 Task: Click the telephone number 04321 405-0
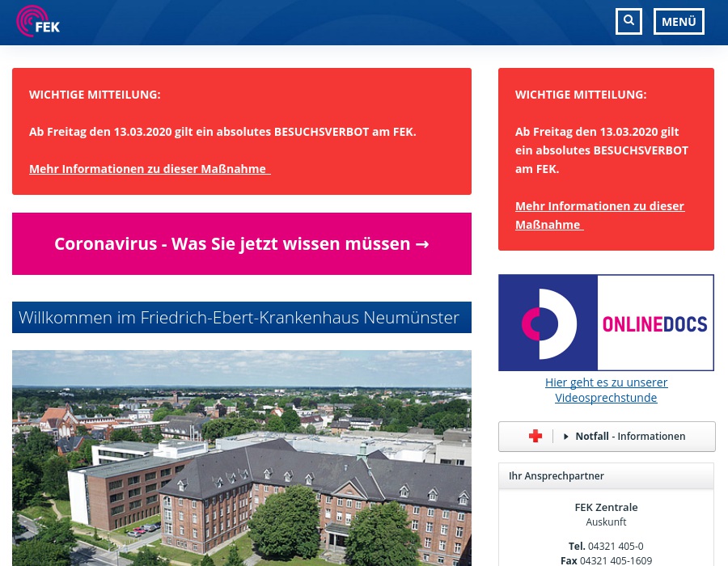coord(616,546)
